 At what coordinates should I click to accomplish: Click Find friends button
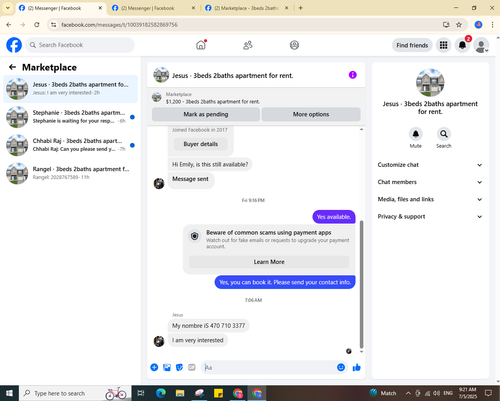412,45
